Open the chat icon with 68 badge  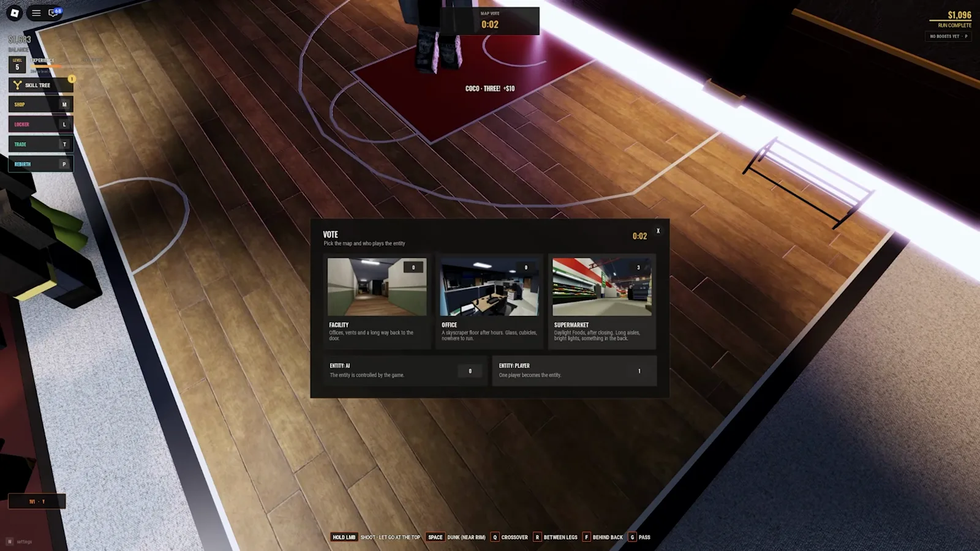(x=54, y=12)
